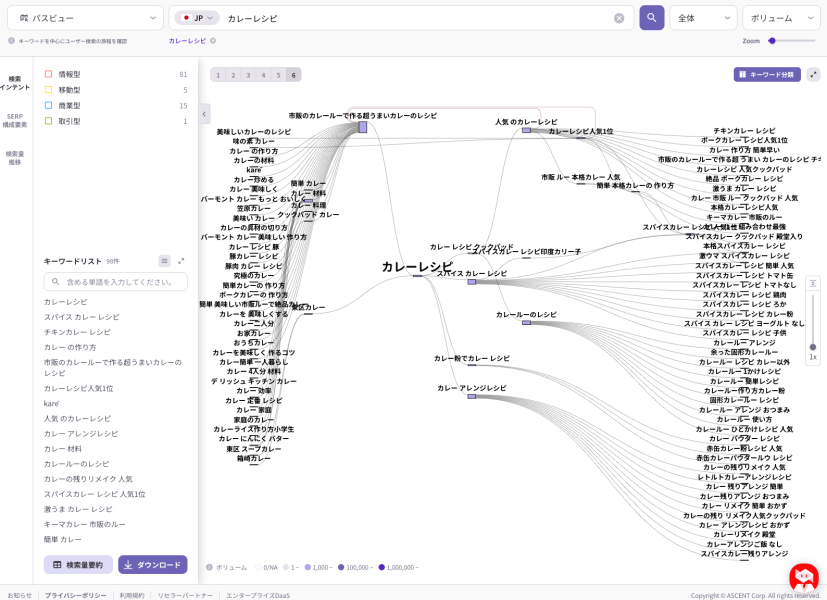Click the Zoom slider handle
Viewport: 827px width, 600px height.
pyautogui.click(x=772, y=41)
